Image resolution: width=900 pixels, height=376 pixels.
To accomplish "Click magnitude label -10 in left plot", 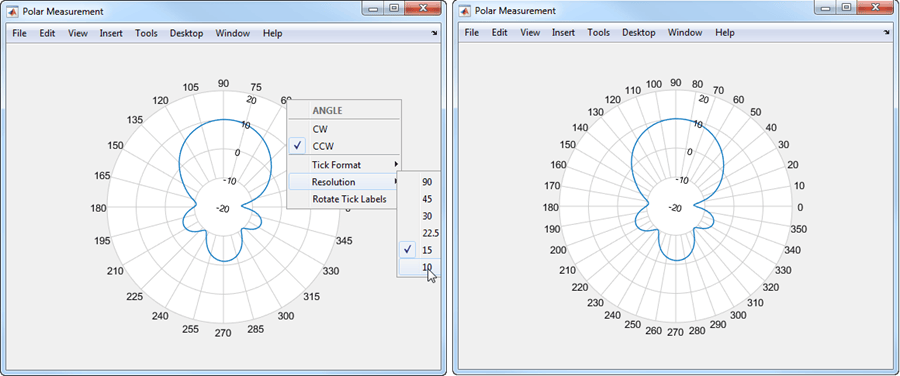I will point(230,181).
